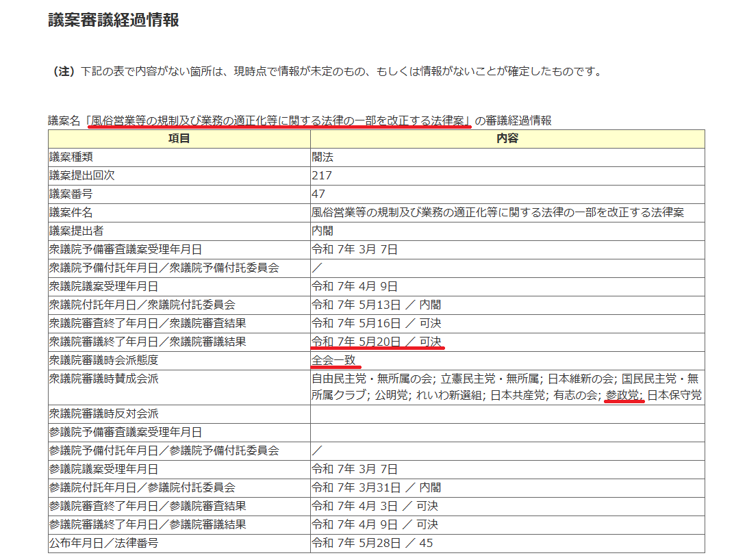Select 参議院予備審査議案受理年月日 label
Image resolution: width=747 pixels, height=560 pixels.
(126, 433)
